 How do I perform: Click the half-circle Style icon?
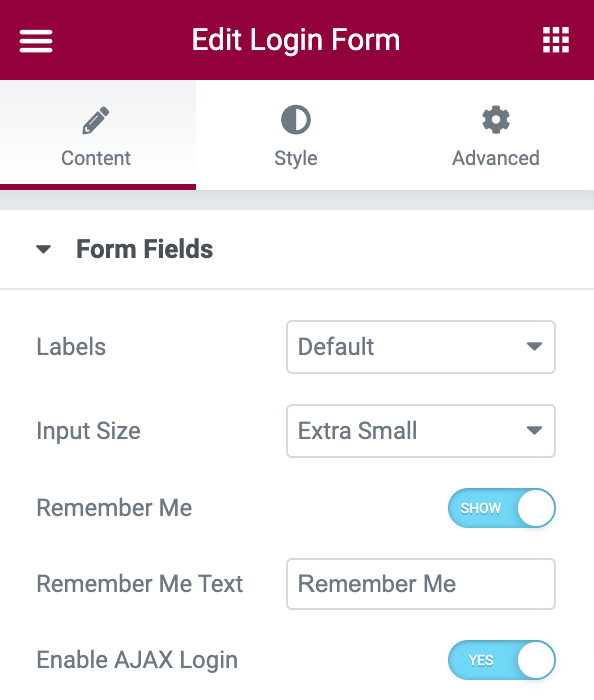(x=296, y=120)
